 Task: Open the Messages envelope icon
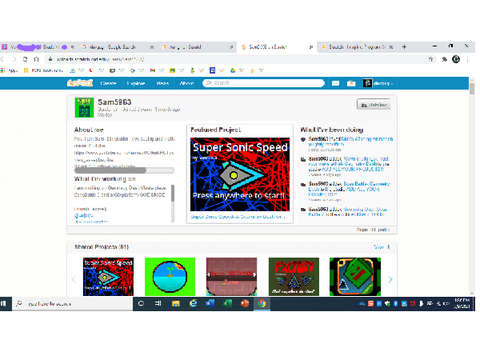tap(335, 83)
